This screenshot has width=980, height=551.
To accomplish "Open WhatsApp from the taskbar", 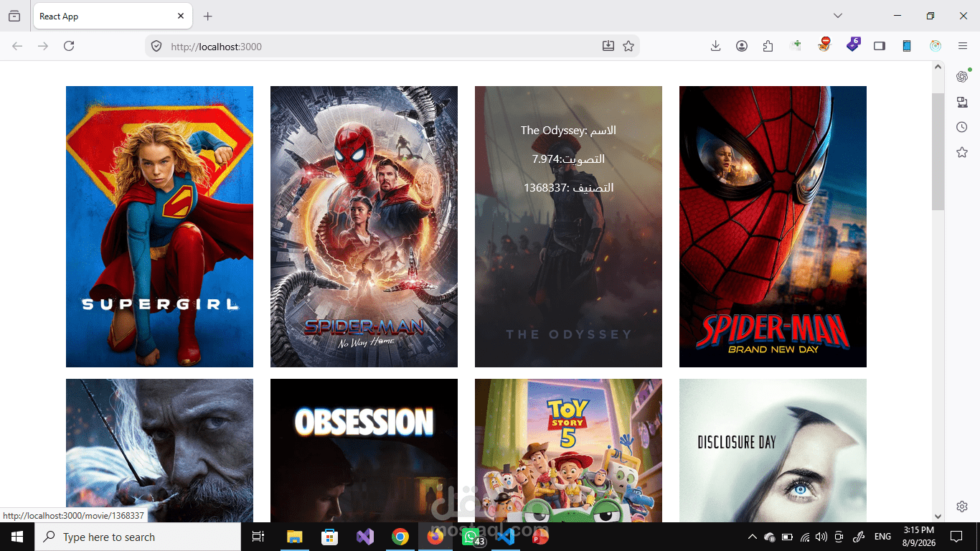I will click(x=471, y=537).
